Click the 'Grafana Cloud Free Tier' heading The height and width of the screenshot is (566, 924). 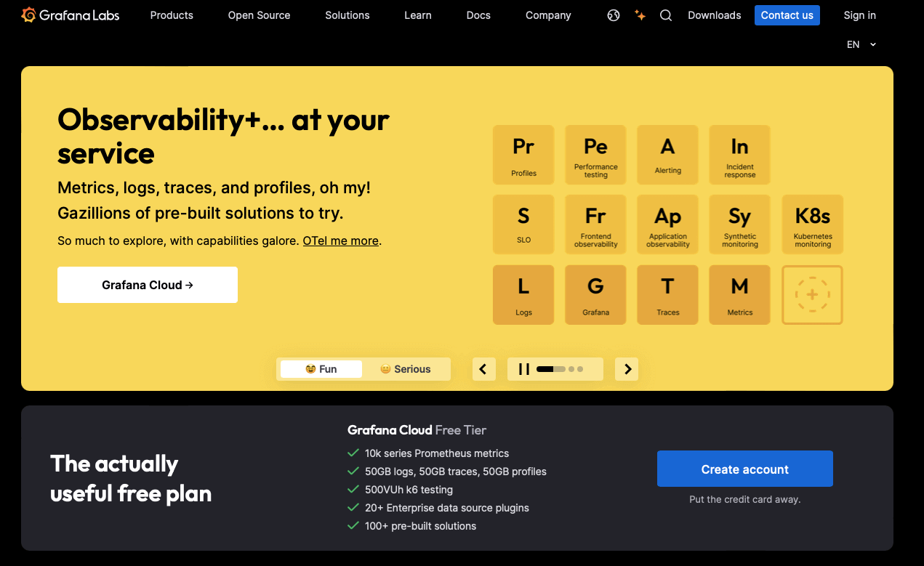coord(417,429)
